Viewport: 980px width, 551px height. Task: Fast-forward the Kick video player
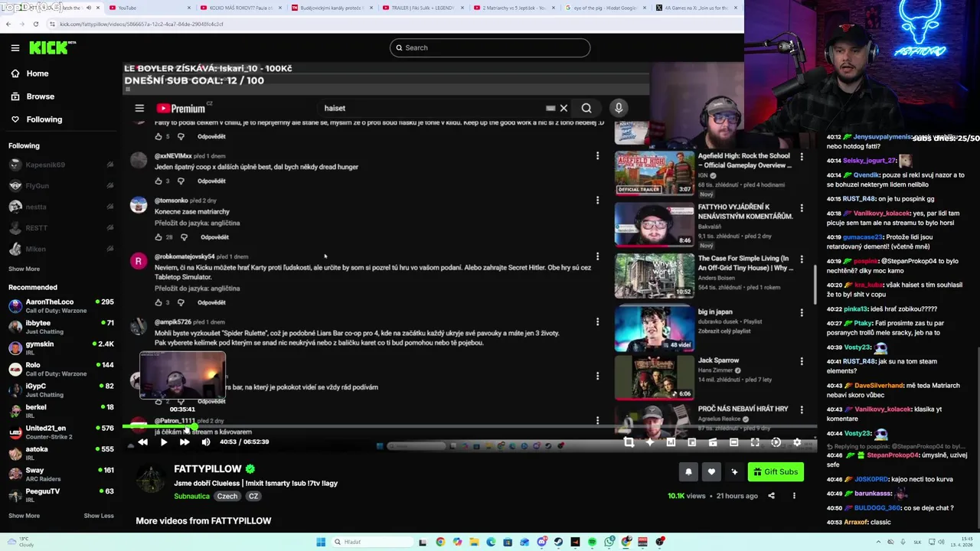[x=185, y=442]
